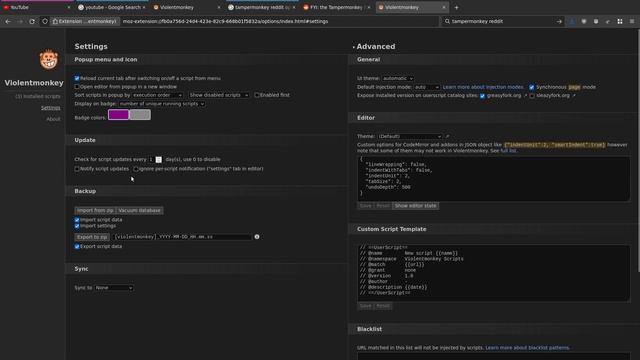Click the grid-shaped extensions toolbar icon
This screenshot has height=360, width=640.
coord(620,21)
